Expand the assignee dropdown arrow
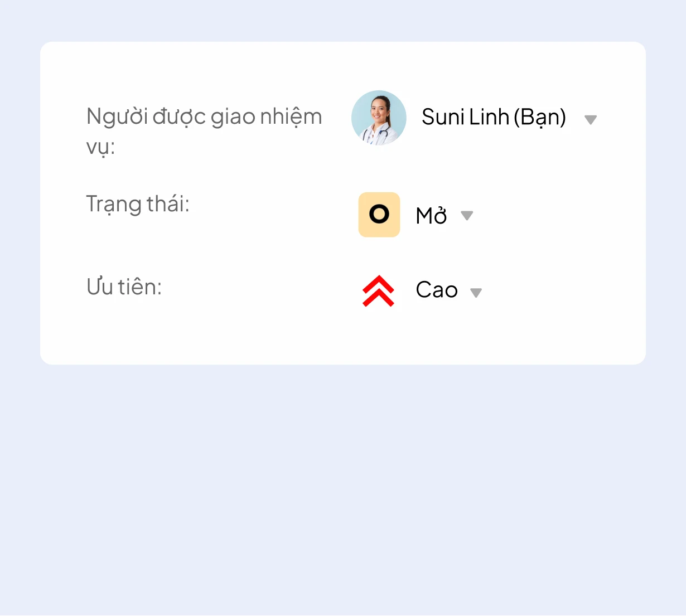Screen dimensions: 686x616 point(590,119)
